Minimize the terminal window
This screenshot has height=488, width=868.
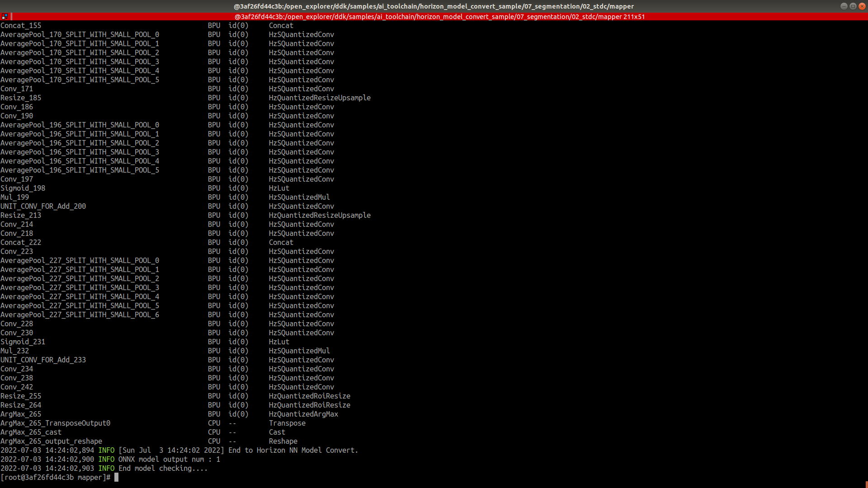coord(844,6)
